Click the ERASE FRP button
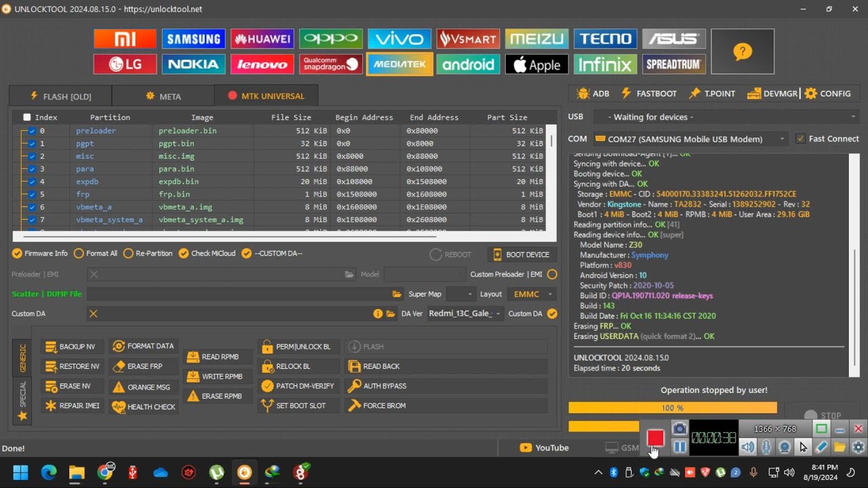This screenshot has width=868, height=488. point(138,366)
